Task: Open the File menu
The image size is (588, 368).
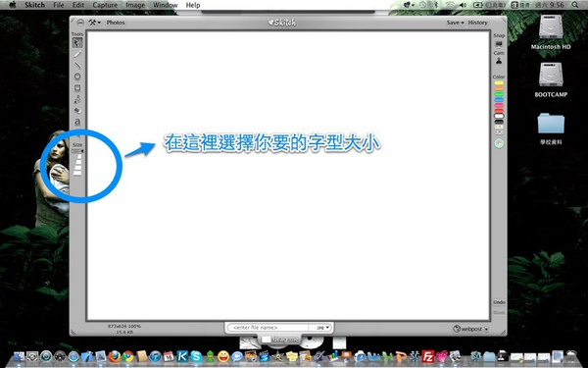Action: click(x=59, y=5)
